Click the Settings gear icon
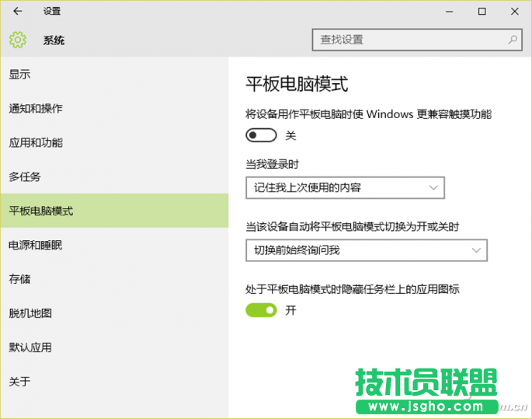Image resolution: width=532 pixels, height=419 pixels. (x=18, y=40)
